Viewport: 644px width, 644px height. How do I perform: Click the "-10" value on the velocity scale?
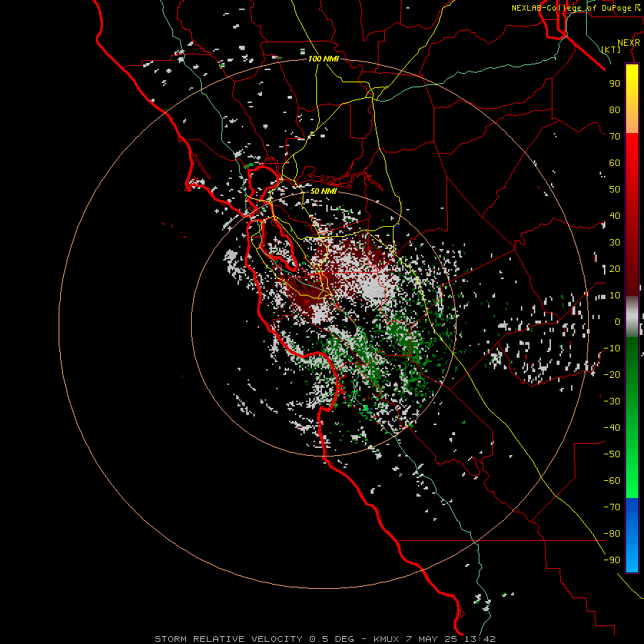pyautogui.click(x=612, y=348)
